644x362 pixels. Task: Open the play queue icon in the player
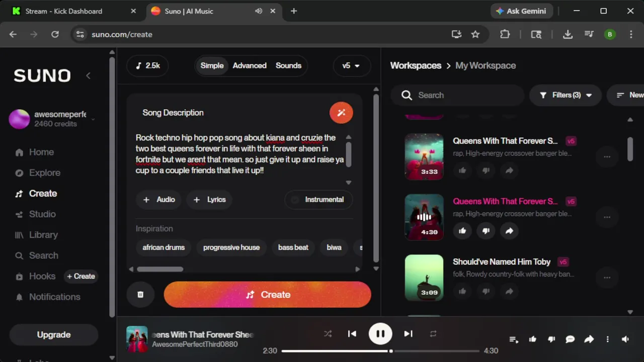(514, 339)
